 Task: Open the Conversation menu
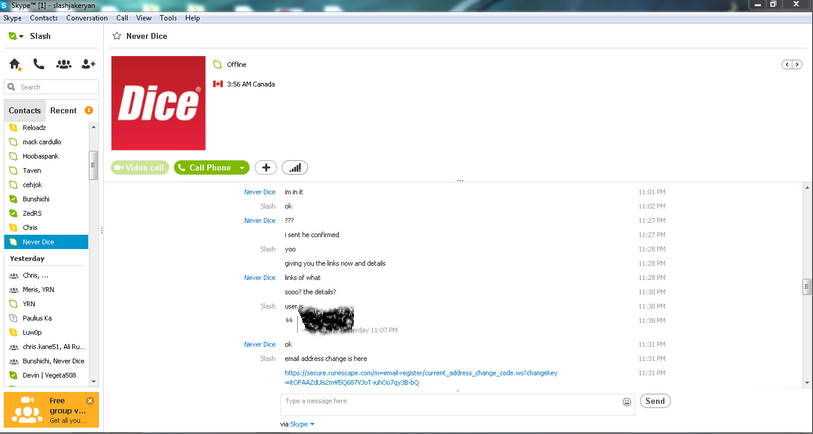(87, 18)
